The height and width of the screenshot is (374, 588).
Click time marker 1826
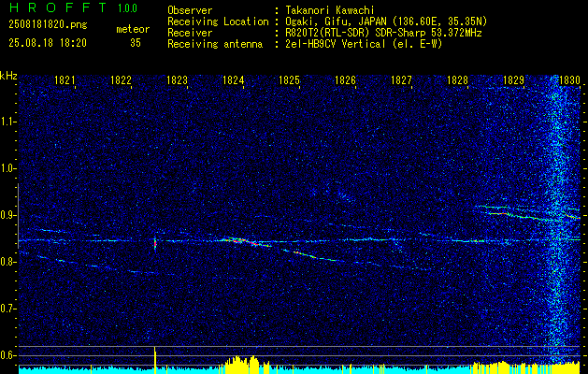(x=345, y=79)
